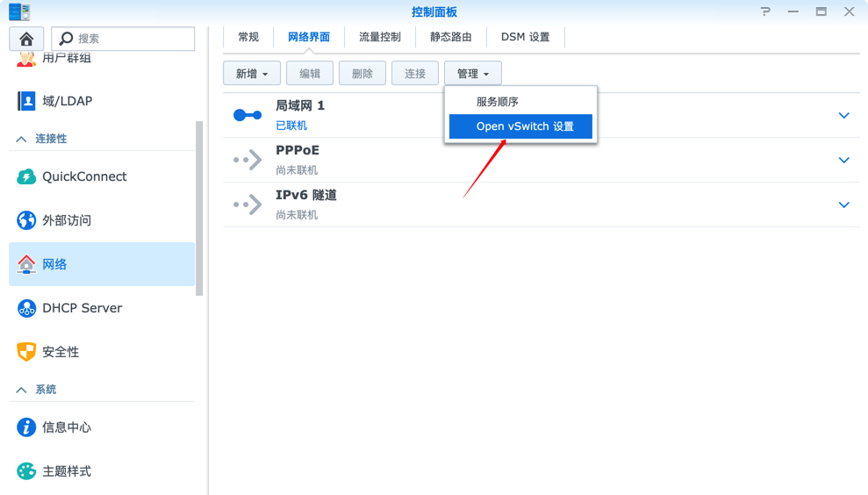Select the PPPoE interface row
The image size is (868, 495).
click(x=541, y=160)
